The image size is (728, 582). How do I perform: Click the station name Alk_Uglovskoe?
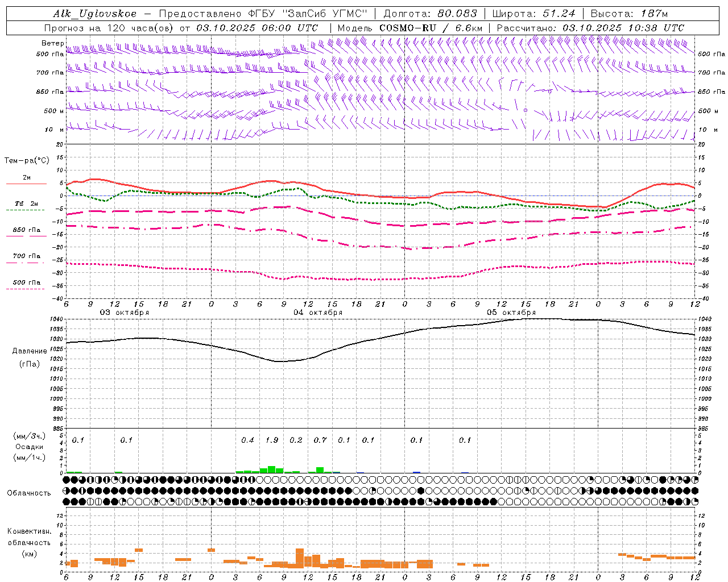pos(95,14)
